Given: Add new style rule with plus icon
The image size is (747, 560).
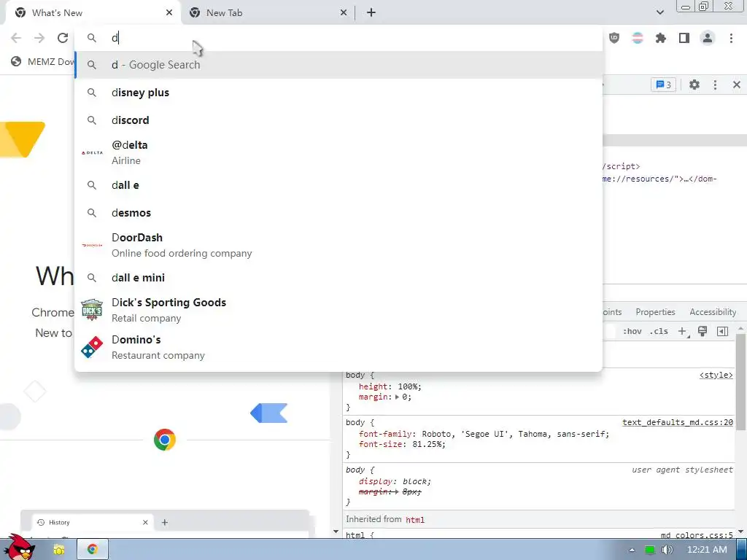Looking at the screenshot, I should click(683, 332).
